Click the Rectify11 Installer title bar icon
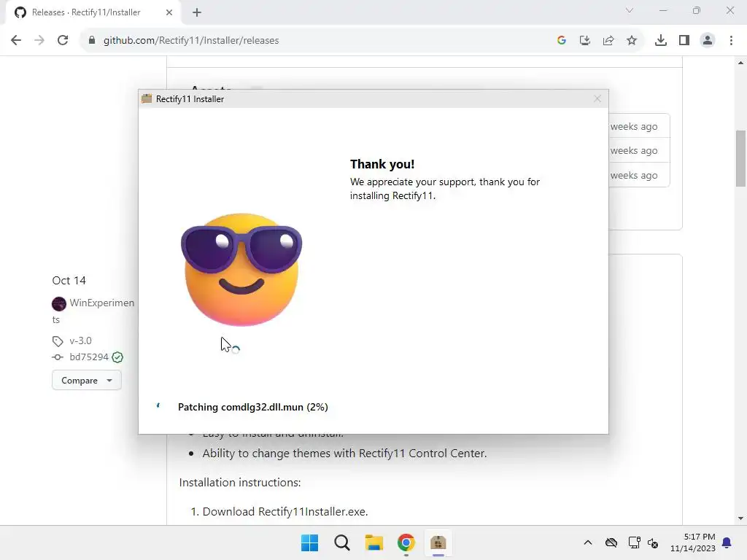The height and width of the screenshot is (560, 747). pyautogui.click(x=147, y=98)
